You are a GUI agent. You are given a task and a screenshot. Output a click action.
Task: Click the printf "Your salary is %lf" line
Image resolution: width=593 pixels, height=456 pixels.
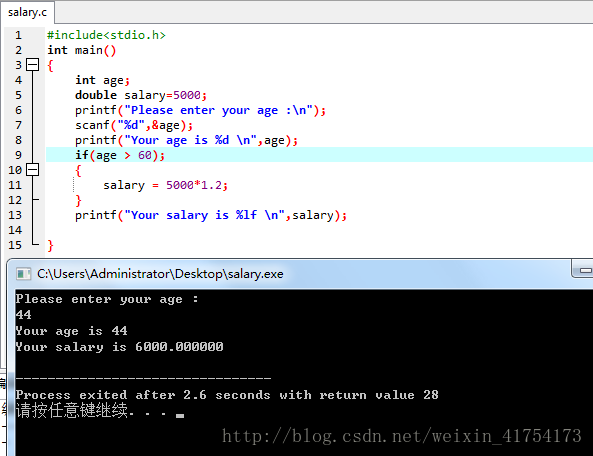point(211,215)
